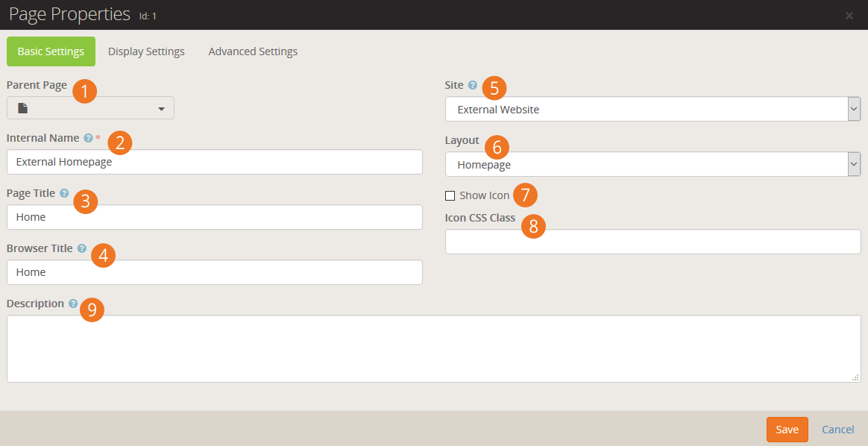This screenshot has width=868, height=446.
Task: Click the Icon CSS Class label
Action: pos(480,218)
